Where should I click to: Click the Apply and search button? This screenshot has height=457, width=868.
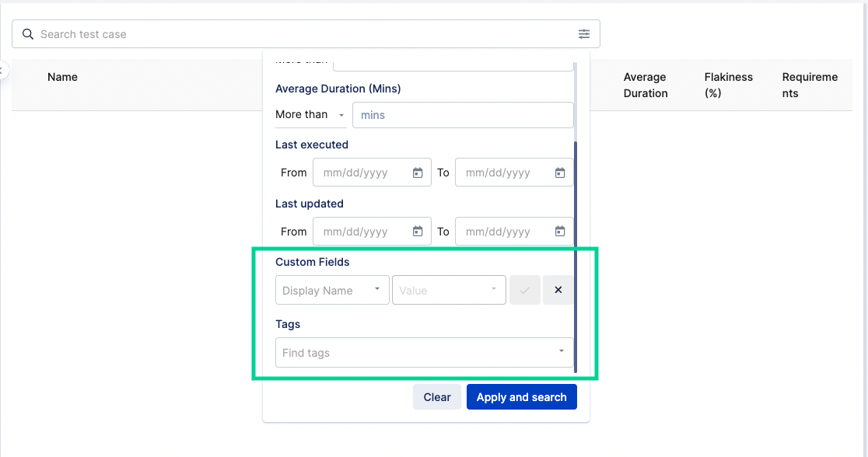point(521,396)
